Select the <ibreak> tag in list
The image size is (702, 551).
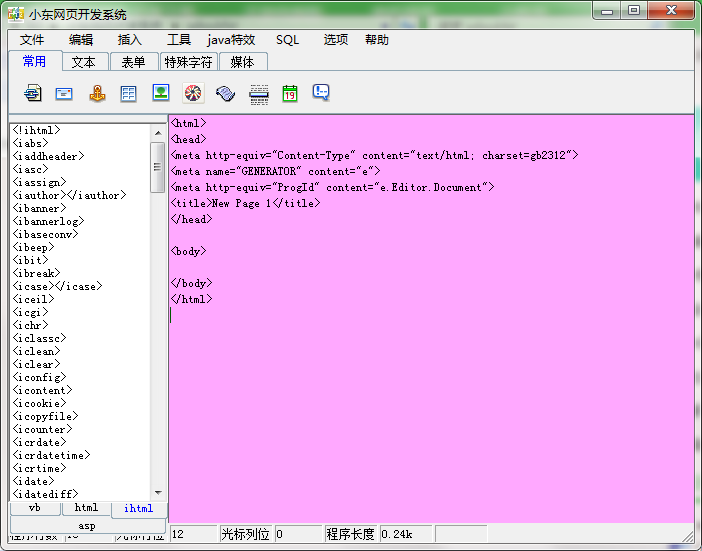tap(36, 273)
